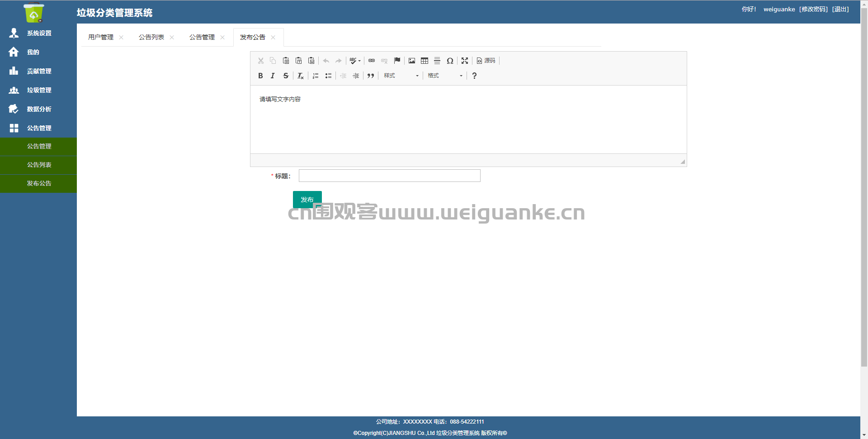Open 发布公告 submenu item
Image resolution: width=868 pixels, height=439 pixels.
click(38, 184)
